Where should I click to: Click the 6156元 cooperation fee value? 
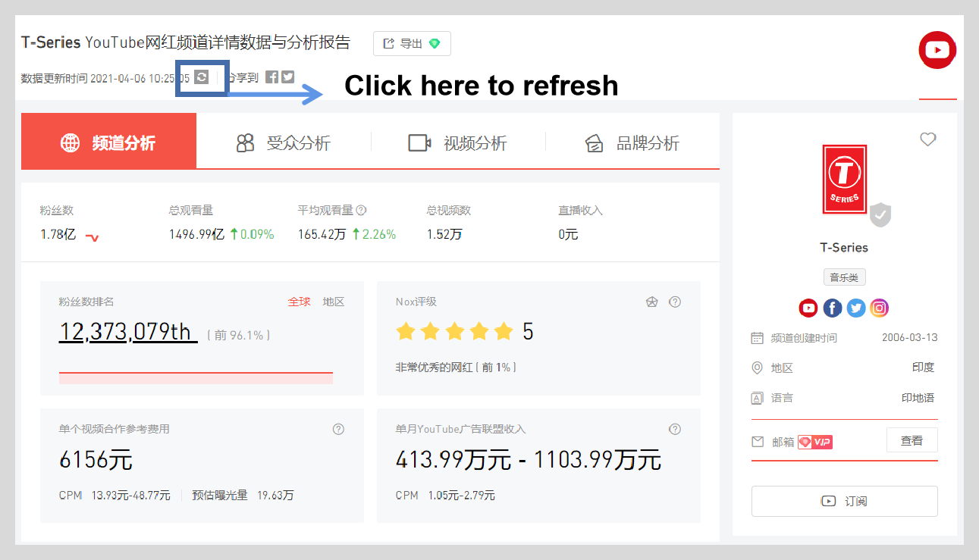pyautogui.click(x=96, y=459)
